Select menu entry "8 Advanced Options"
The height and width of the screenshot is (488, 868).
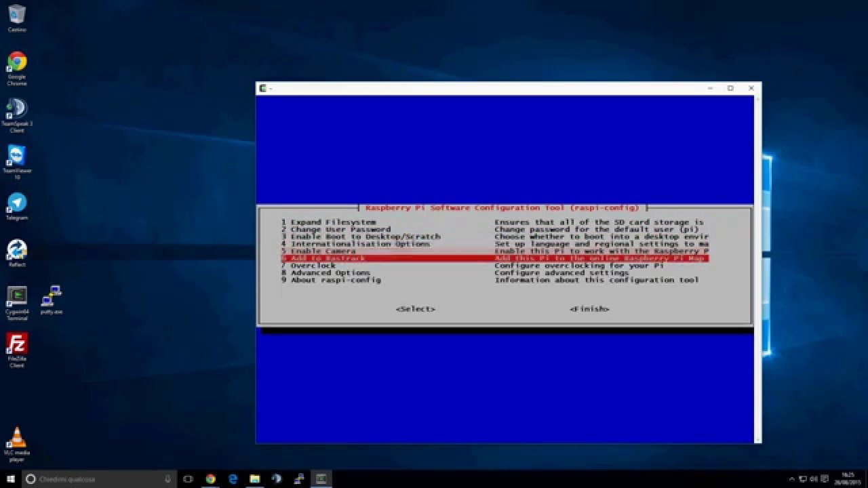[x=325, y=273]
